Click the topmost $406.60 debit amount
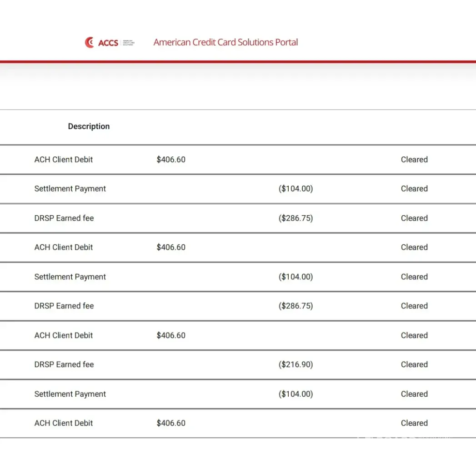Screen dimensions: 476x455 coord(171,160)
